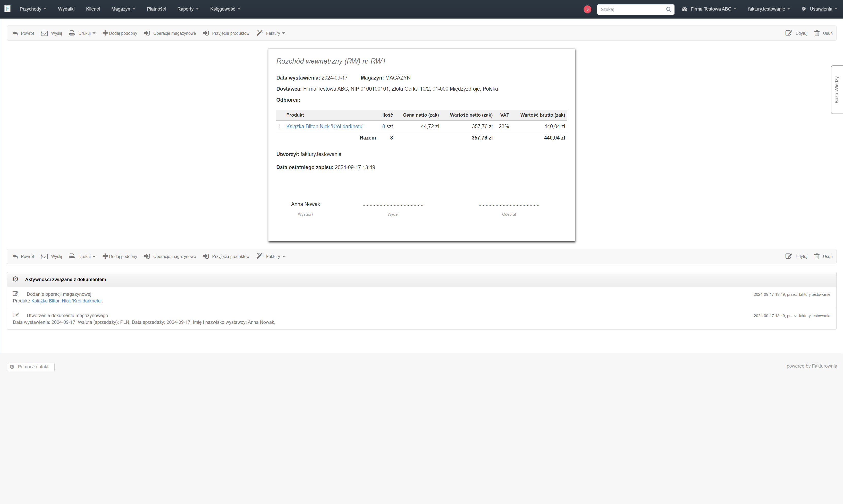The width and height of the screenshot is (843, 504).
Task: Click edit icon beside Dodanie operacji magazynowej
Action: point(16,294)
